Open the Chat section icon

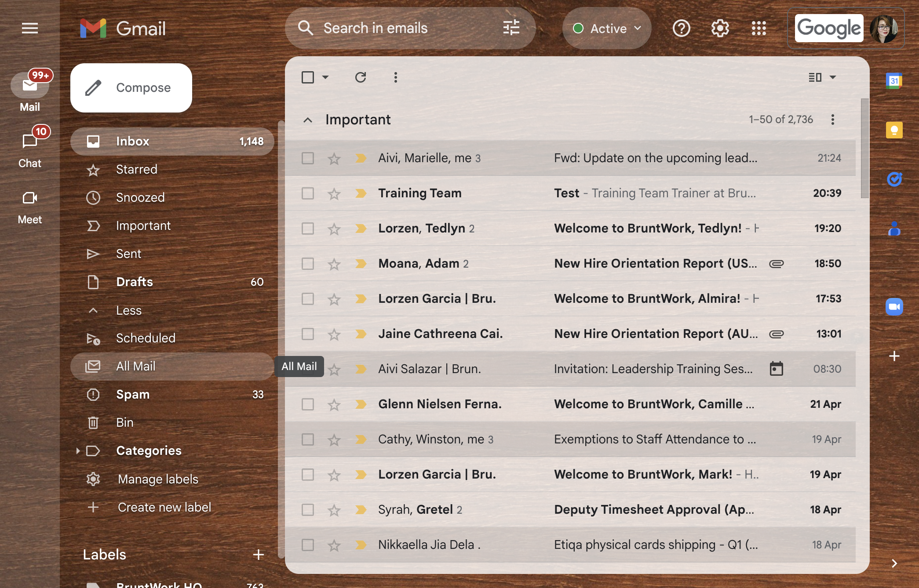pos(30,142)
